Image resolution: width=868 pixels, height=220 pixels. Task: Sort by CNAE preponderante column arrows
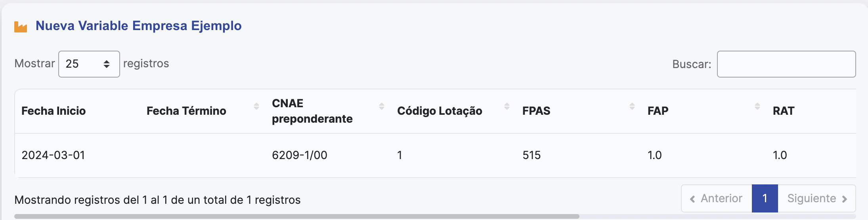pyautogui.click(x=382, y=106)
